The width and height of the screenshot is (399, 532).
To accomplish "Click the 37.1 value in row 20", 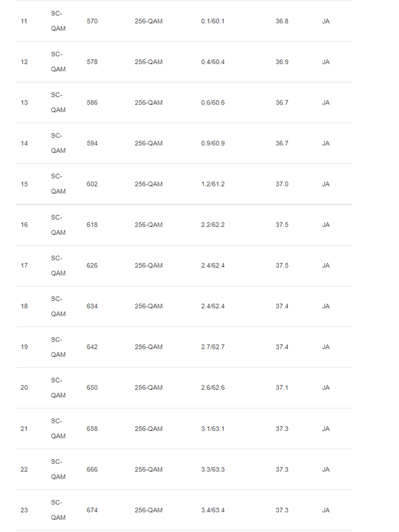I will tap(282, 388).
